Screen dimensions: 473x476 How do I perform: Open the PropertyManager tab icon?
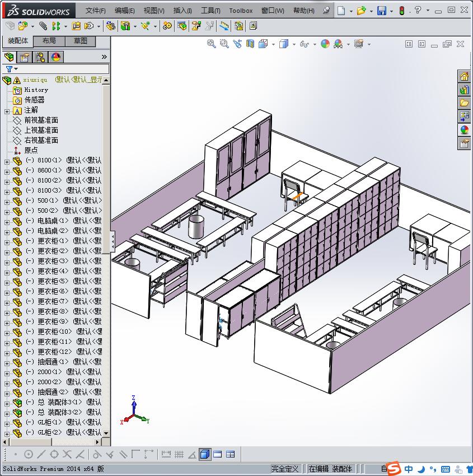pyautogui.click(x=25, y=57)
